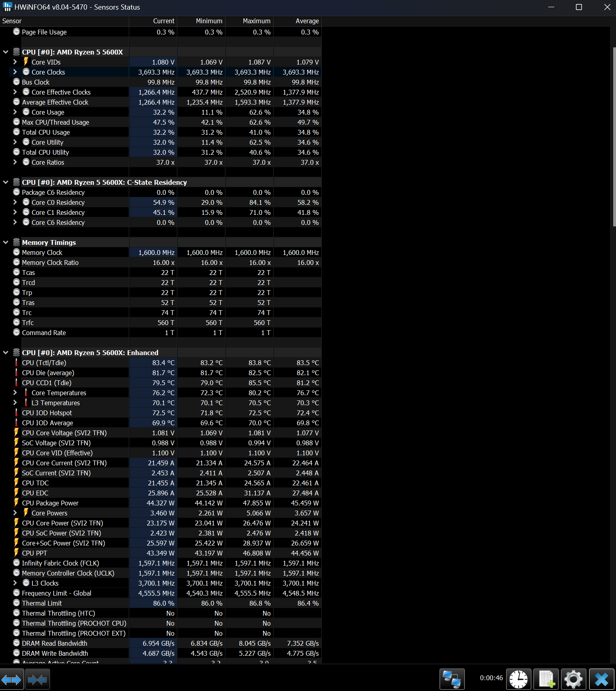Image resolution: width=616 pixels, height=691 pixels.
Task: Click the collapse arrows layout button
Action: tap(37, 679)
